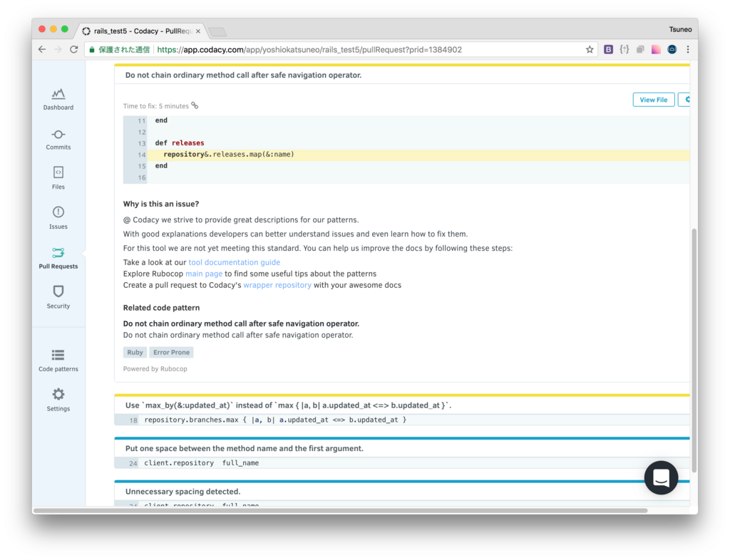The width and height of the screenshot is (730, 560).
Task: Click the round blue extension icon
Action: click(x=672, y=49)
